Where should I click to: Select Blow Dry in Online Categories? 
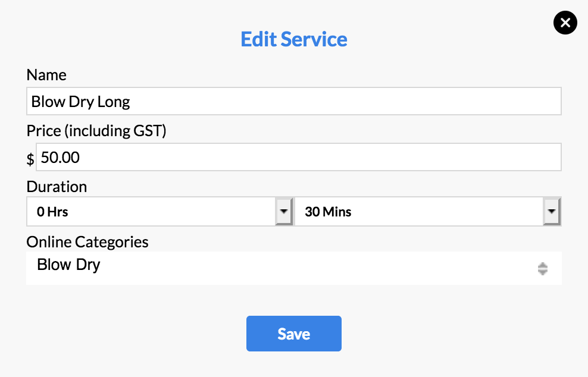pos(68,265)
